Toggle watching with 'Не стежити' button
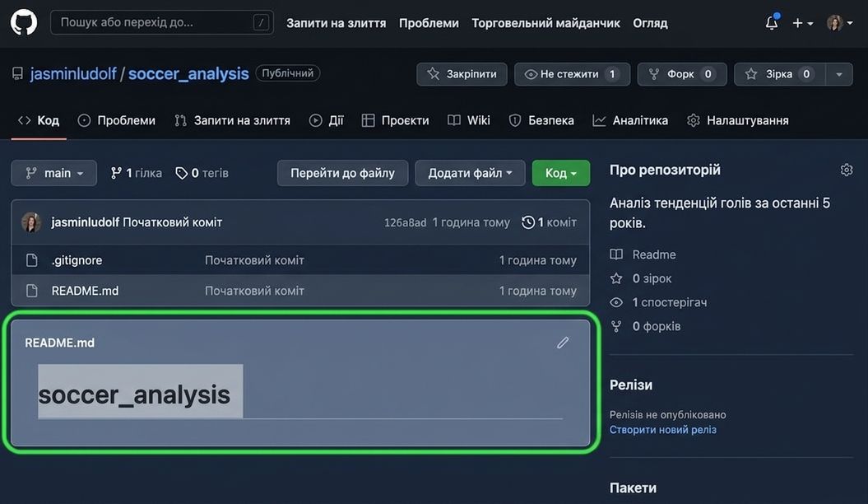Image resolution: width=868 pixels, height=504 pixels. point(572,74)
